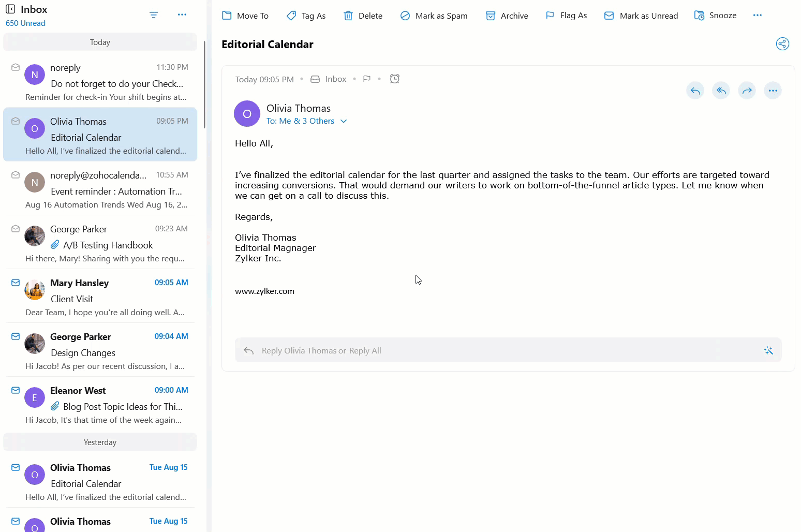Snooze the current email
Viewport: 801px width, 532px height.
(x=715, y=16)
